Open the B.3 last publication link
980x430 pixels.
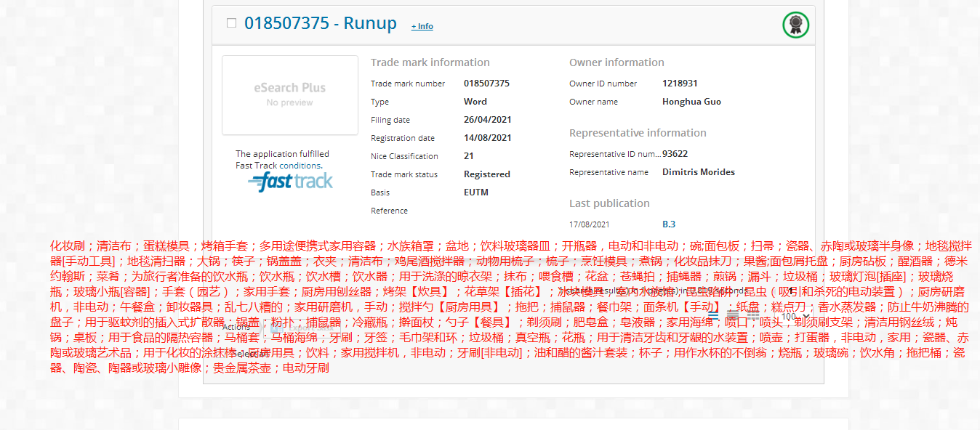pos(668,224)
